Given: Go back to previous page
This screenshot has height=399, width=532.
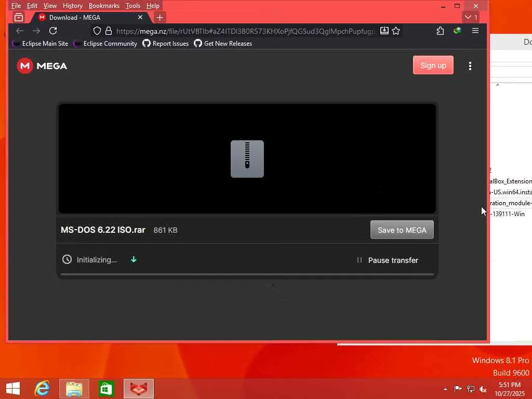Looking at the screenshot, I should click(x=20, y=31).
